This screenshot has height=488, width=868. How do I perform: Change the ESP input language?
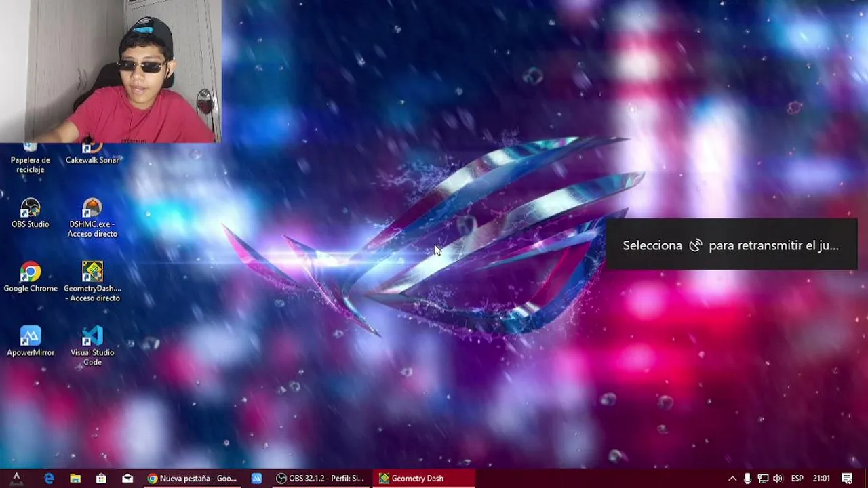(x=797, y=479)
